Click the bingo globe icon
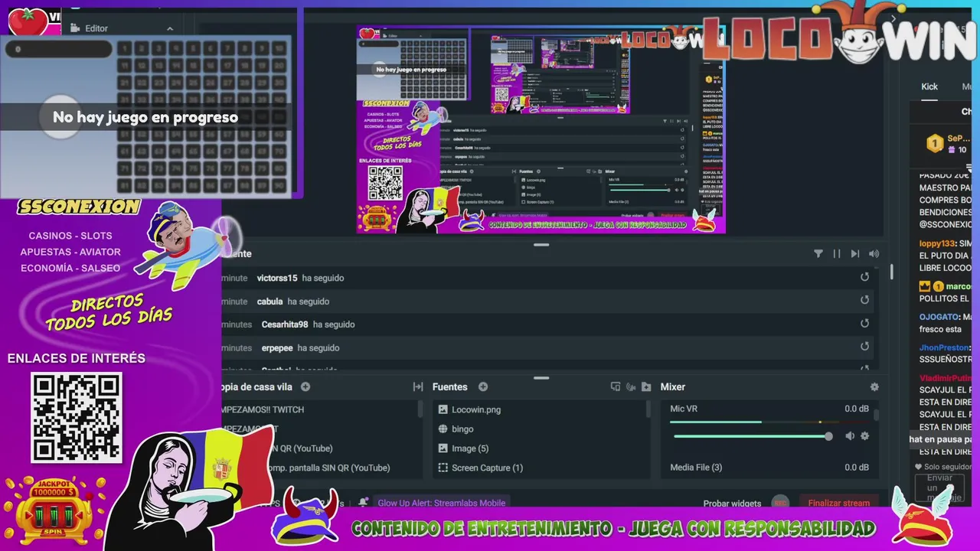This screenshot has height=551, width=980. tap(443, 429)
